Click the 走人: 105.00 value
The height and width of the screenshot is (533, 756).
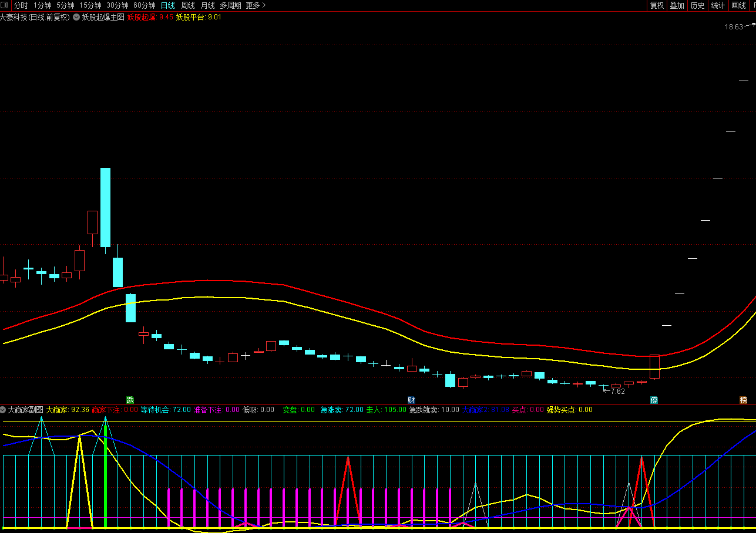pyautogui.click(x=386, y=409)
